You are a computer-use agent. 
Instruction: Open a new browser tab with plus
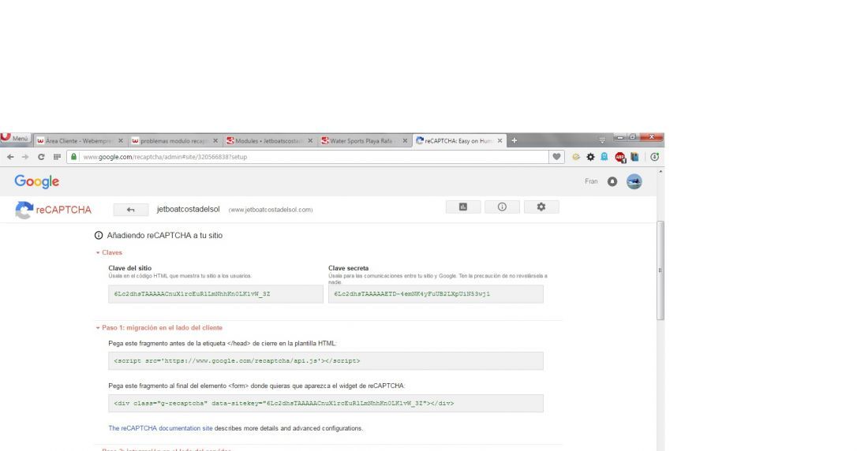pos(514,140)
